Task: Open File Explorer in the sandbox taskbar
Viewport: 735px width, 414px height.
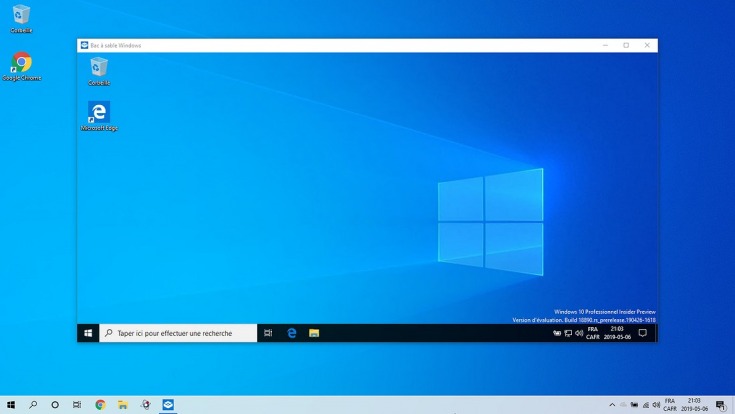Action: tap(314, 333)
